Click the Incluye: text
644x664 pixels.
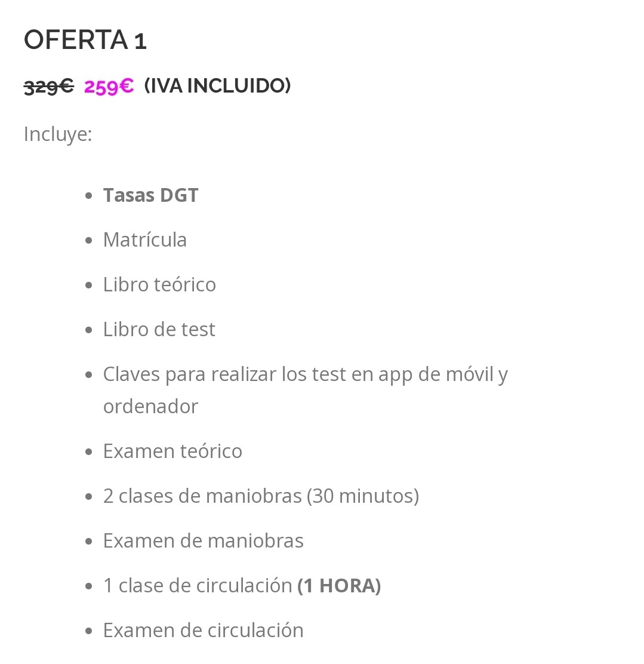pos(58,135)
